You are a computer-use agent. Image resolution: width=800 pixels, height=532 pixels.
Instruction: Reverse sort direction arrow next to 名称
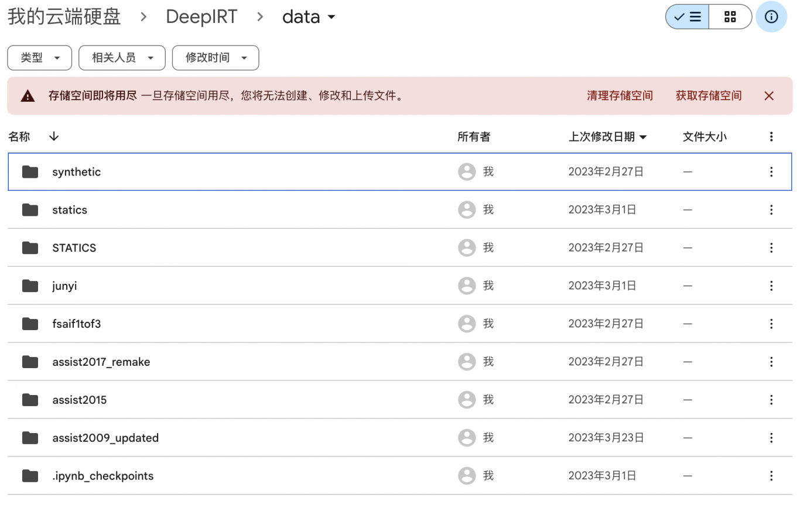tap(54, 136)
